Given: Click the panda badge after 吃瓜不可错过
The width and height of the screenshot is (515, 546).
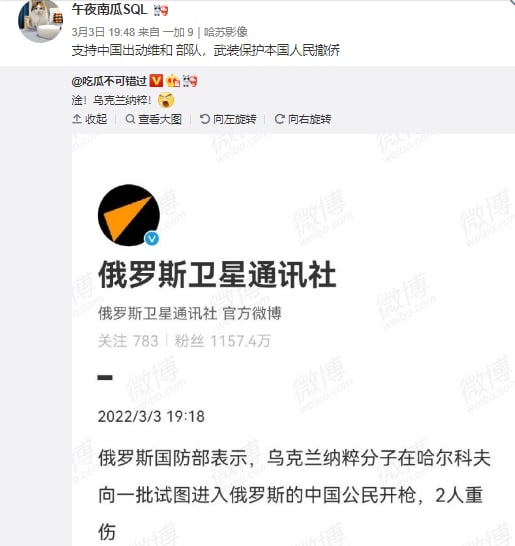Looking at the screenshot, I should pyautogui.click(x=190, y=81).
